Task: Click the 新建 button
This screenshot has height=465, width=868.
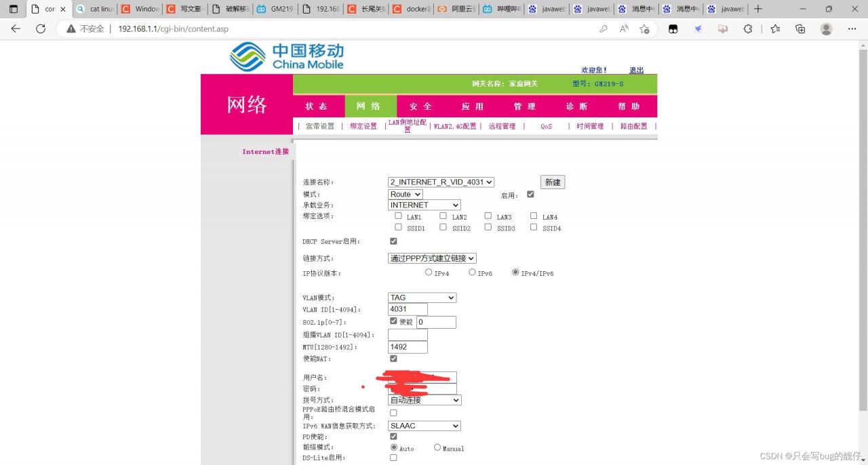Action: click(552, 182)
